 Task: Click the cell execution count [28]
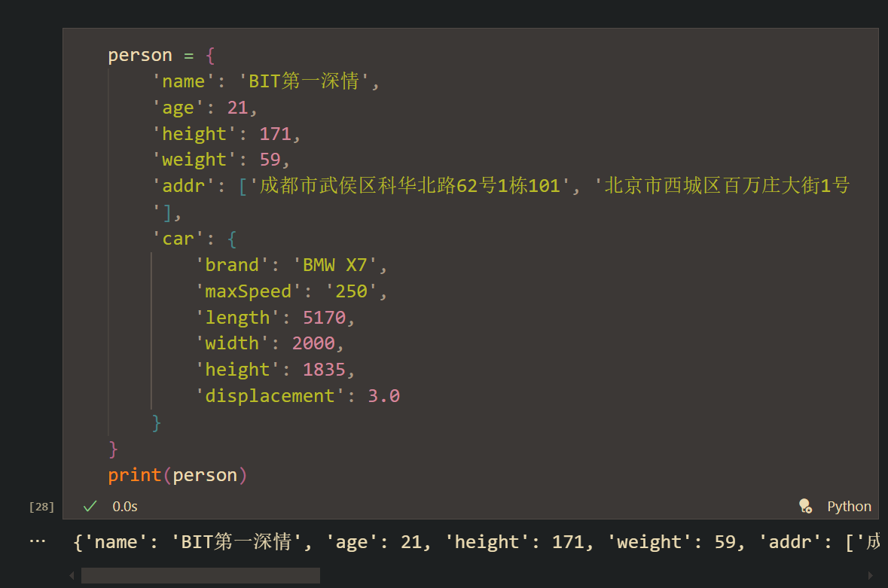click(41, 506)
